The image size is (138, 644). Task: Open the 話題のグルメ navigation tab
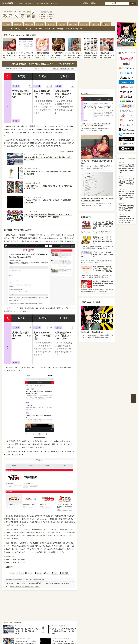point(18,24)
